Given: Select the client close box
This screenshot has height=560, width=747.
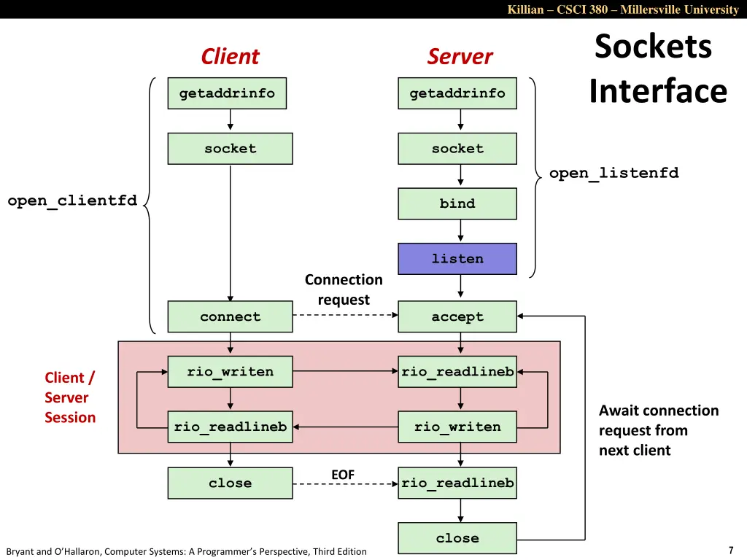Looking at the screenshot, I should pyautogui.click(x=230, y=483).
